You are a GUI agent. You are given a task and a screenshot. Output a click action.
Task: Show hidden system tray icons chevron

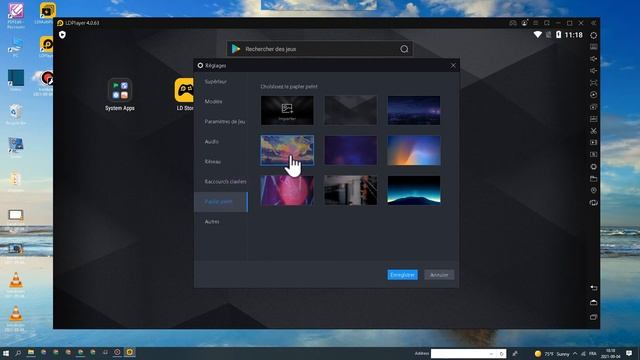click(x=575, y=353)
